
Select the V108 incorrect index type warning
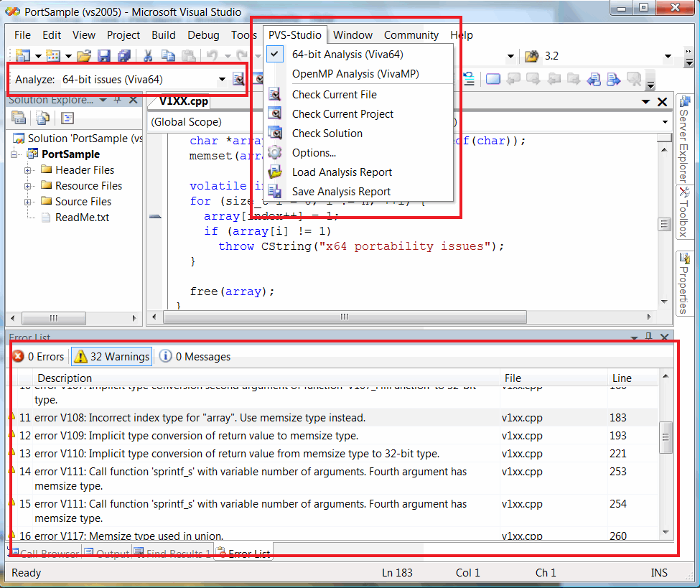point(333,417)
